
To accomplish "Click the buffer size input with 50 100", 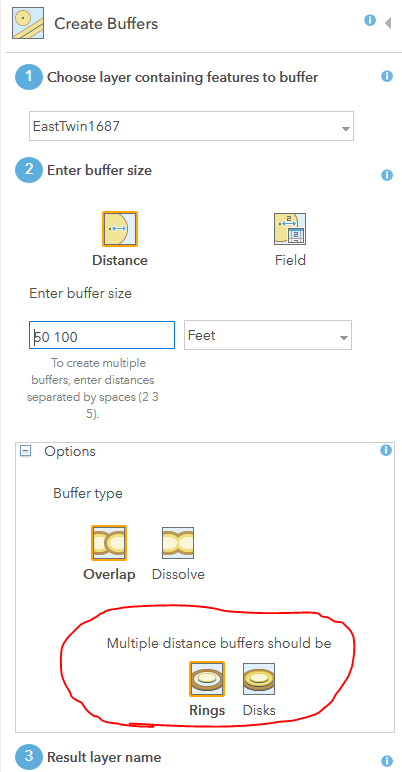I will click(x=102, y=335).
